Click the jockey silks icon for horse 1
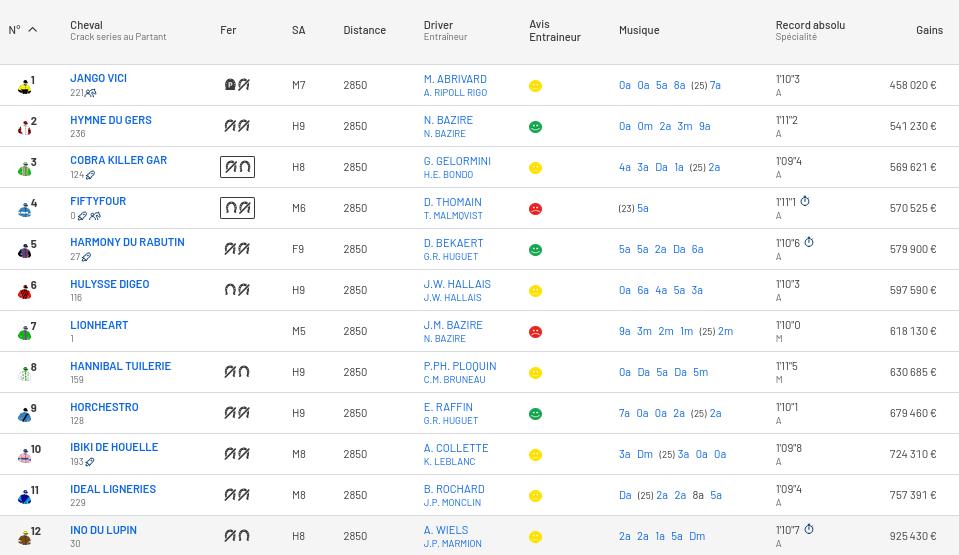The width and height of the screenshot is (959, 555). [24, 87]
